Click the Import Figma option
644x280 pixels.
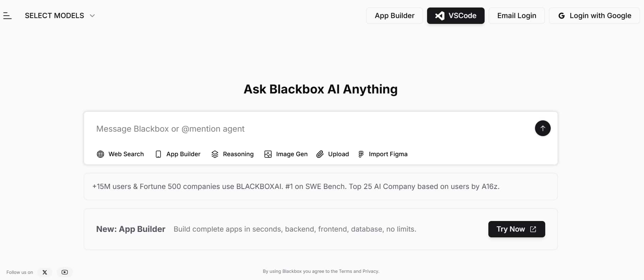383,154
